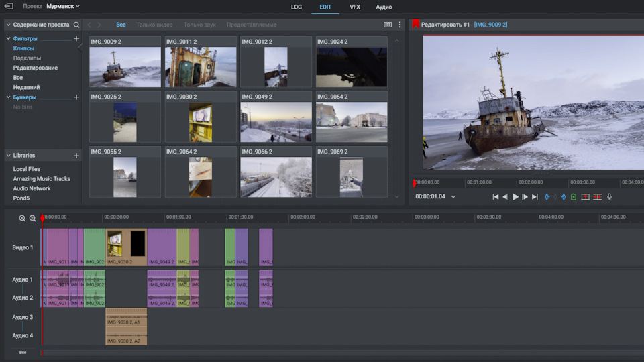Viewport: 644px width, 362px height.
Task: Switch bin view with tile view icon
Action: pos(388,25)
